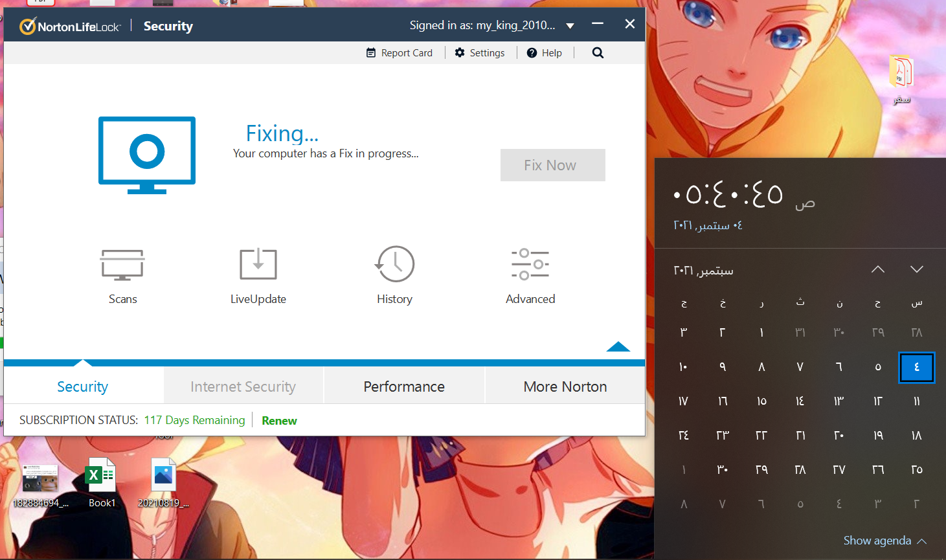
Task: Select date ١٨ in calendar
Action: coord(917,436)
